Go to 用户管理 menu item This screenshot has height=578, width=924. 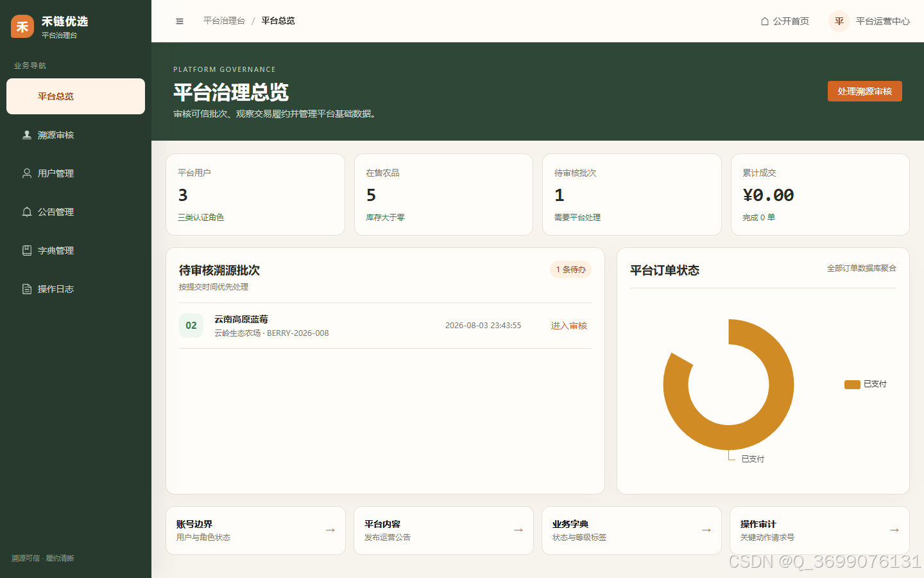pos(76,173)
